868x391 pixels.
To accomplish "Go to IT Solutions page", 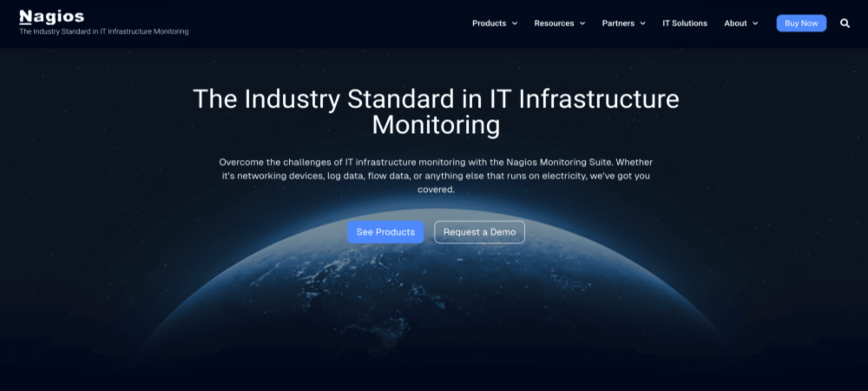I will pos(685,23).
